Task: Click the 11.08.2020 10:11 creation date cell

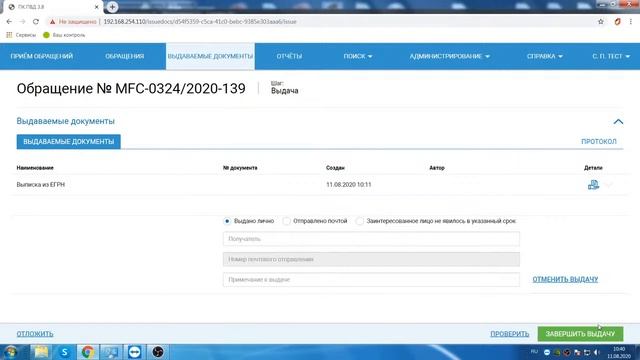Action: pos(349,184)
